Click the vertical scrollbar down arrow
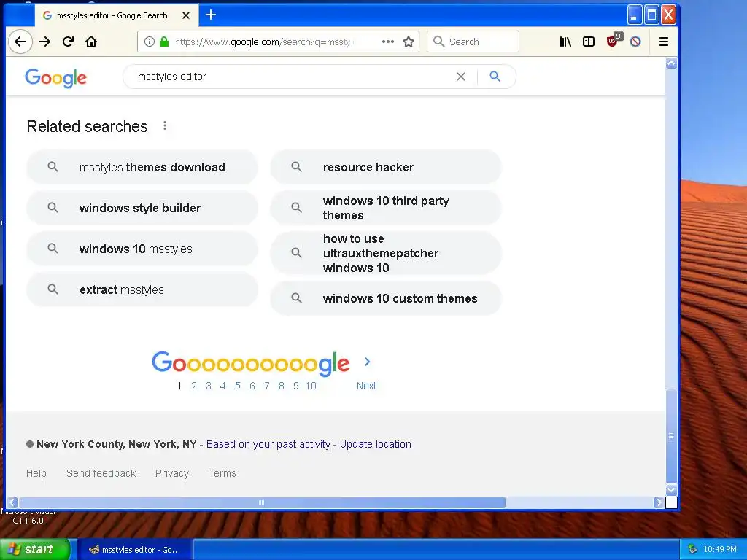 [671, 490]
